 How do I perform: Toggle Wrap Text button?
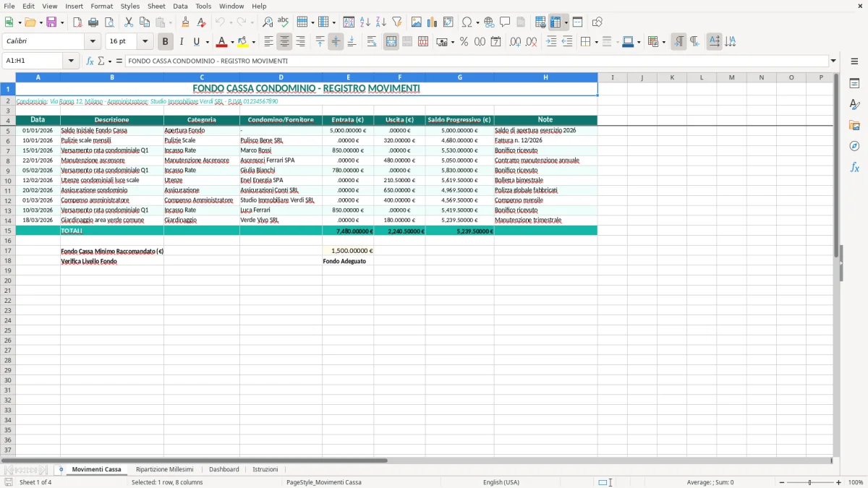(x=372, y=42)
